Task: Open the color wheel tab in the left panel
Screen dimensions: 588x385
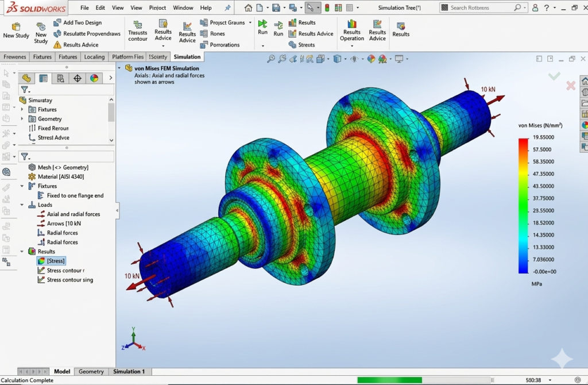Action: (94, 78)
